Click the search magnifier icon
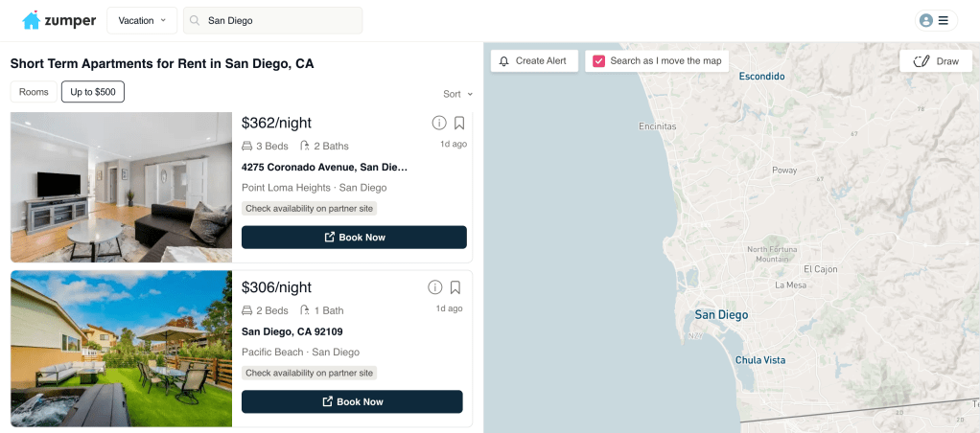The image size is (980, 433). coord(195,20)
